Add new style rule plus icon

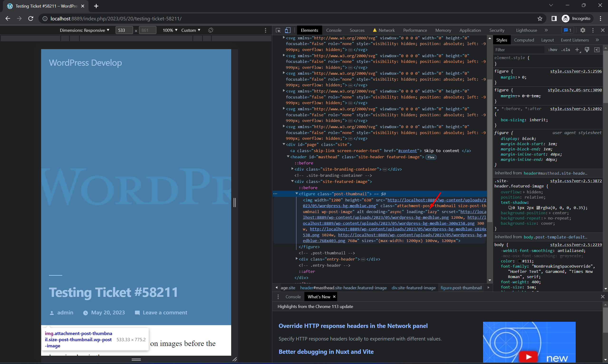[x=577, y=50]
